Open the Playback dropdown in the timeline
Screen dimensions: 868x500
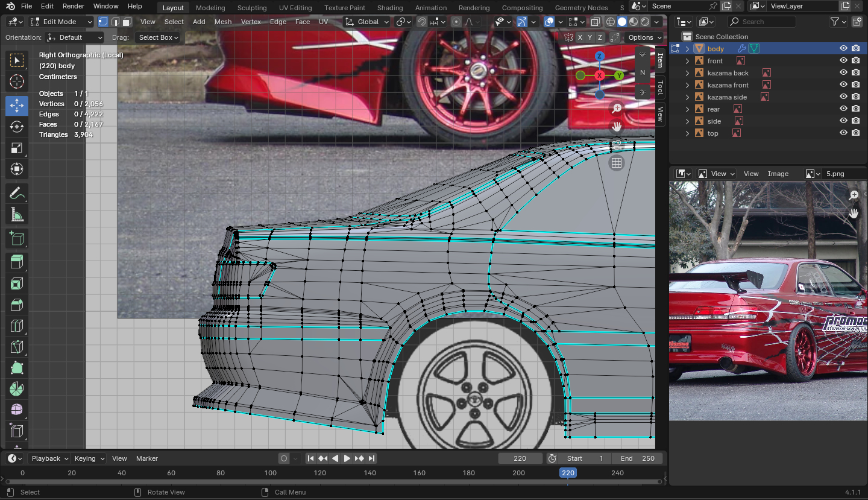coord(49,458)
